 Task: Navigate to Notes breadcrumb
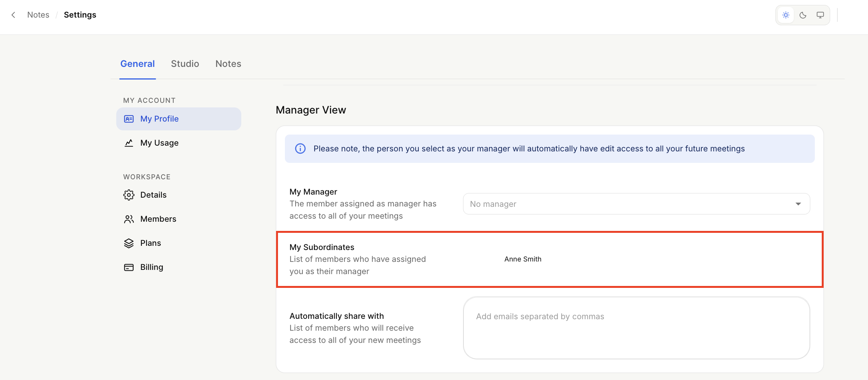pos(38,15)
